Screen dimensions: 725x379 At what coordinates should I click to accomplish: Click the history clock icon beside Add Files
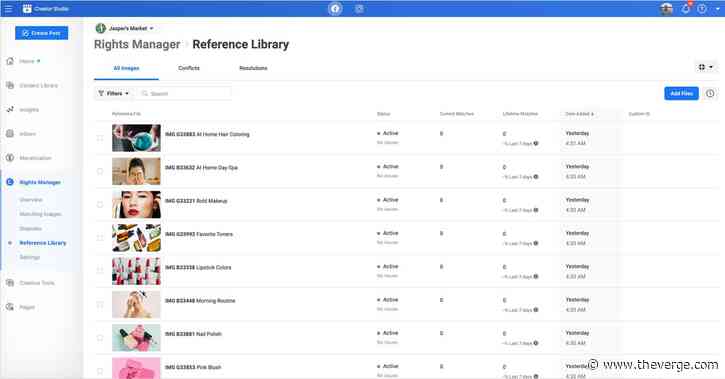[x=710, y=93]
